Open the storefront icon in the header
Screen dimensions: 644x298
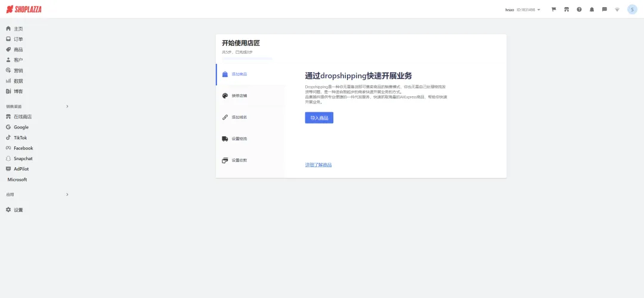(566, 10)
